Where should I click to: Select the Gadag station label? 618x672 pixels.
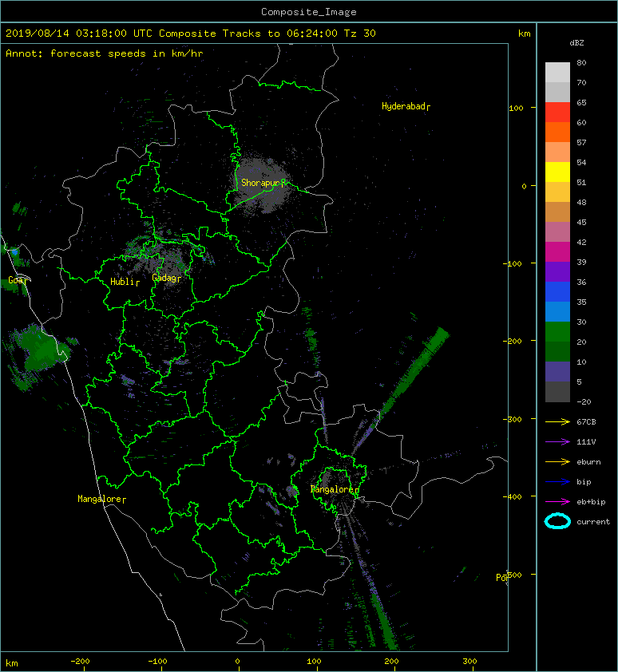tap(164, 278)
